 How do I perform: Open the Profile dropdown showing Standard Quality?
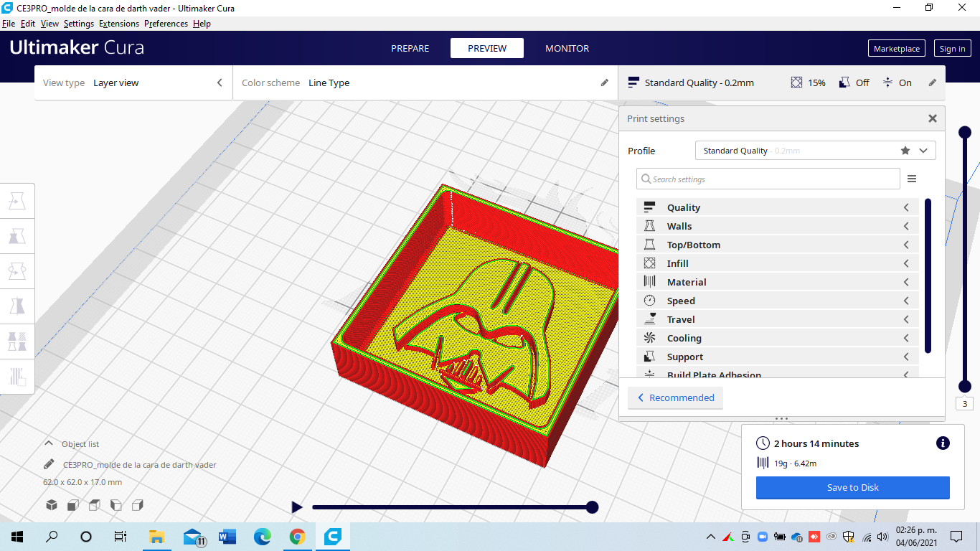click(x=816, y=151)
